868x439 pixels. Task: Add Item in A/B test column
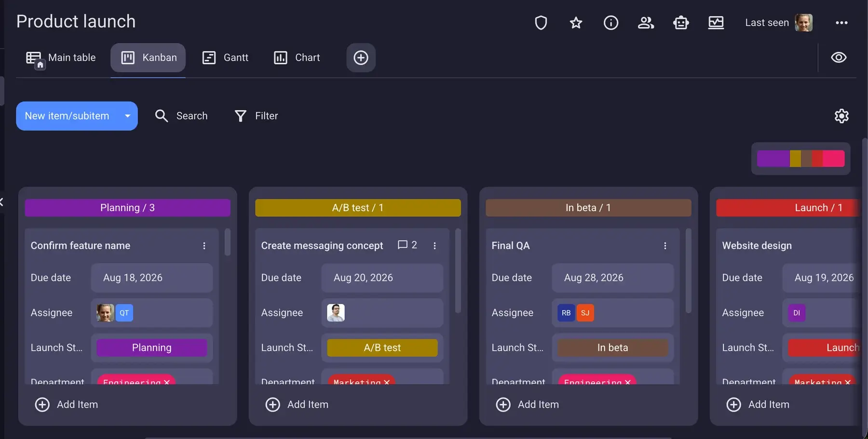coord(297,405)
